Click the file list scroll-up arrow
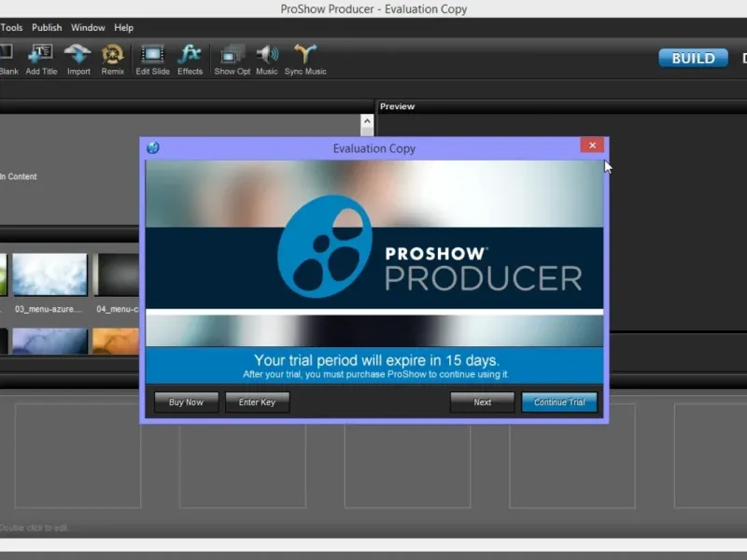This screenshot has width=747, height=560. coord(367,121)
